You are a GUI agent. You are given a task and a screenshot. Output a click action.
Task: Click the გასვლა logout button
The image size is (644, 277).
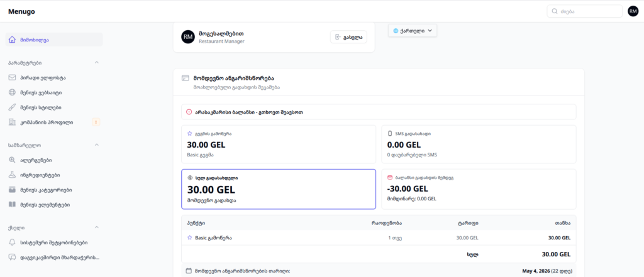pos(348,37)
